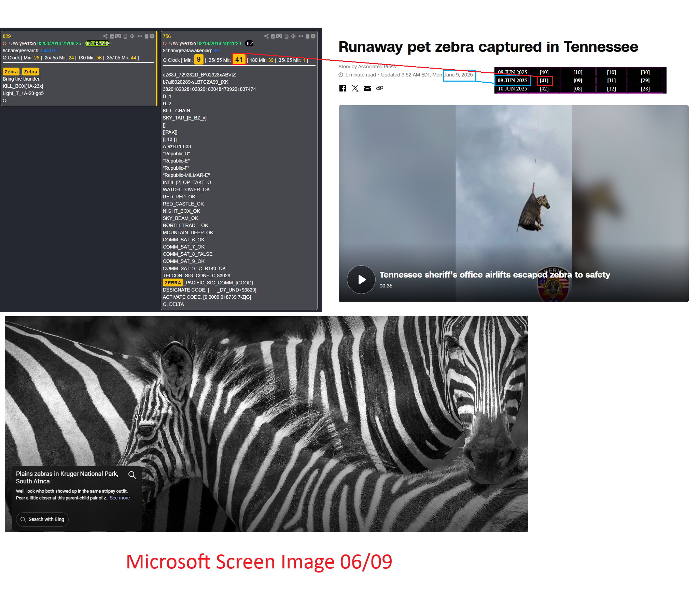Viewport: 700px width, 593px height.
Task: Click the Bring the thunder line
Action: pyautogui.click(x=22, y=79)
